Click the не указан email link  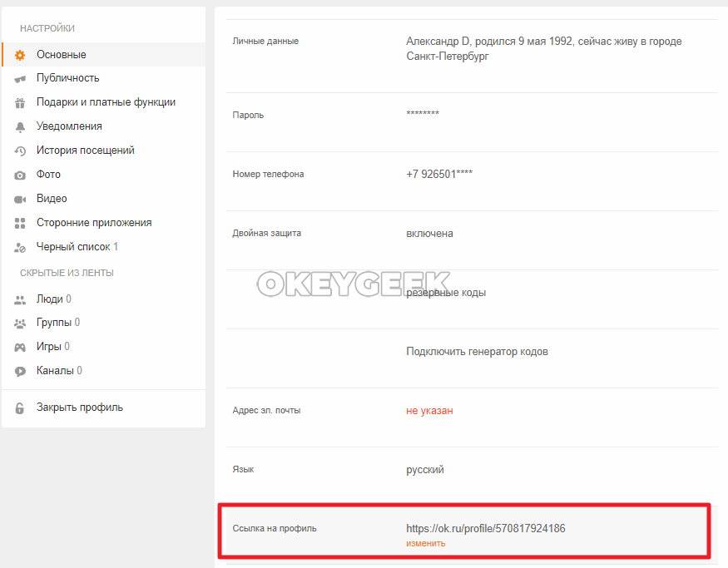pyautogui.click(x=429, y=411)
